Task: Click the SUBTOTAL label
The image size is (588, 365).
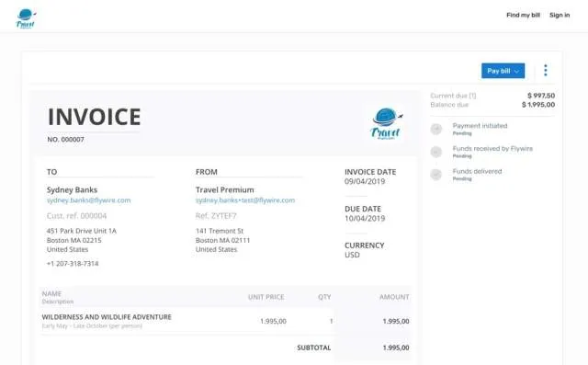Action: click(314, 348)
